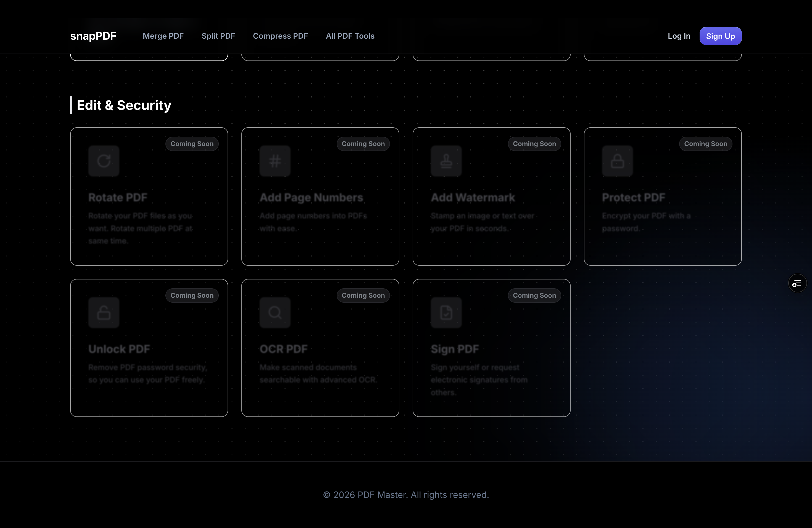Select the Unlock PDF open-lock icon
The image size is (812, 528).
click(x=104, y=312)
